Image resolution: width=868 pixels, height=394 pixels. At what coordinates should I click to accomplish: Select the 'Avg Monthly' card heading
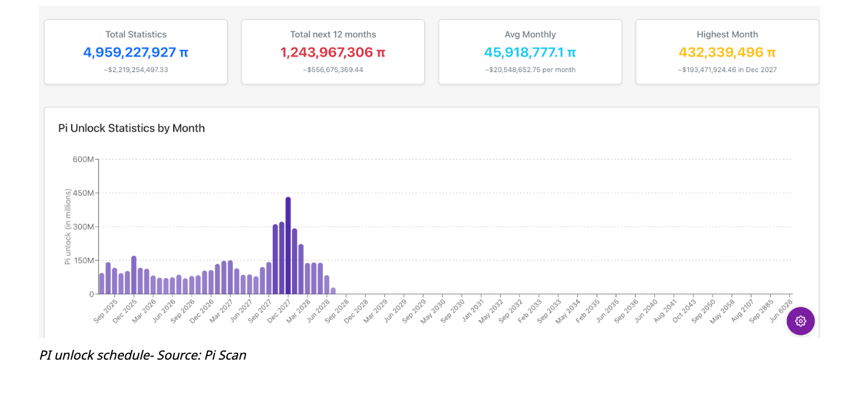point(530,34)
